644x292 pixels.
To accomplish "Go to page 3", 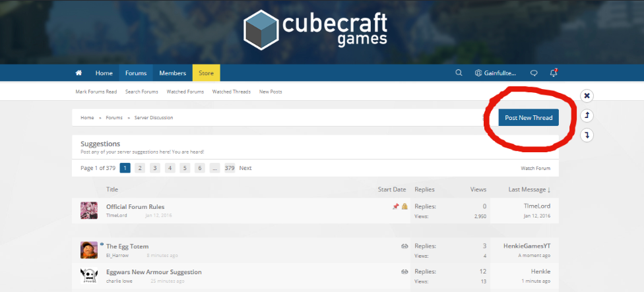I will pos(155,167).
